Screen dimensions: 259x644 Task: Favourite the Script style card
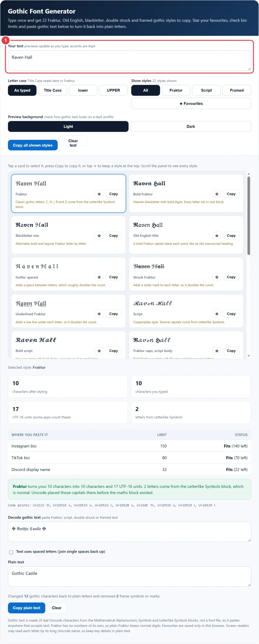point(217,314)
